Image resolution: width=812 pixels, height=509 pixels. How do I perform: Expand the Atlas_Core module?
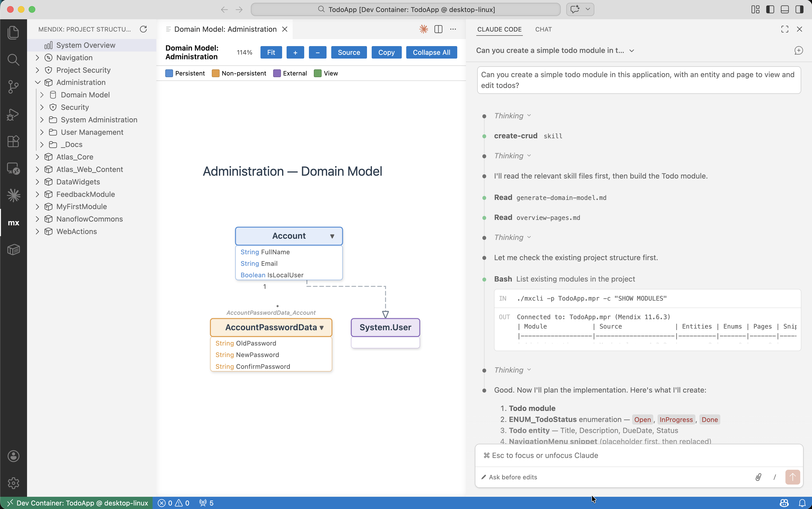[37, 157]
